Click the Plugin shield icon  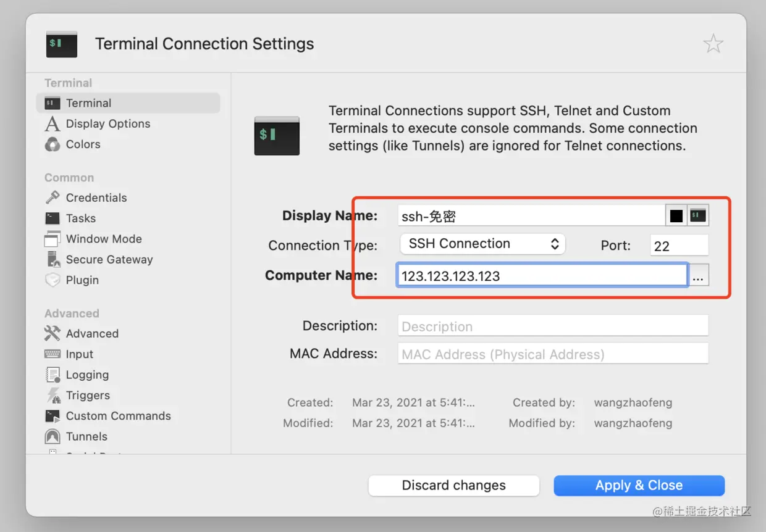53,280
